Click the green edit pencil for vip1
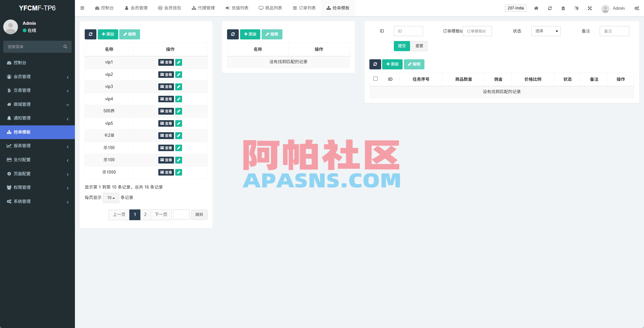This screenshot has width=644, height=328. tap(179, 62)
